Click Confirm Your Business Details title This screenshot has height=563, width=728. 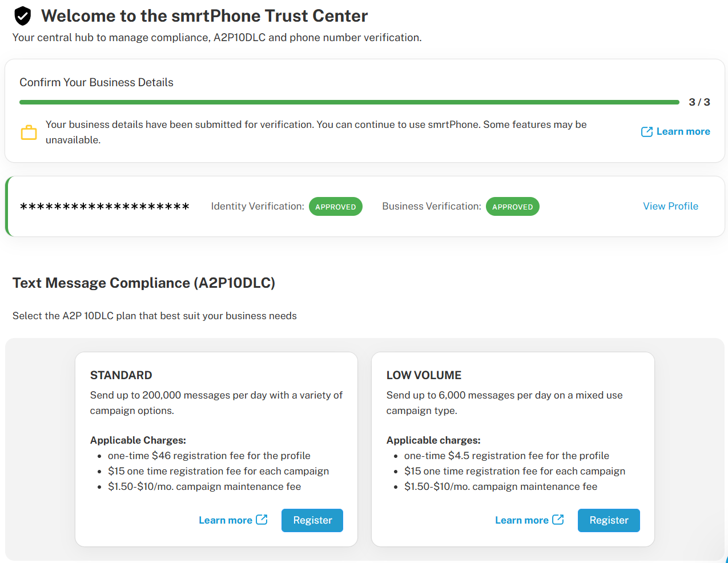(x=96, y=82)
